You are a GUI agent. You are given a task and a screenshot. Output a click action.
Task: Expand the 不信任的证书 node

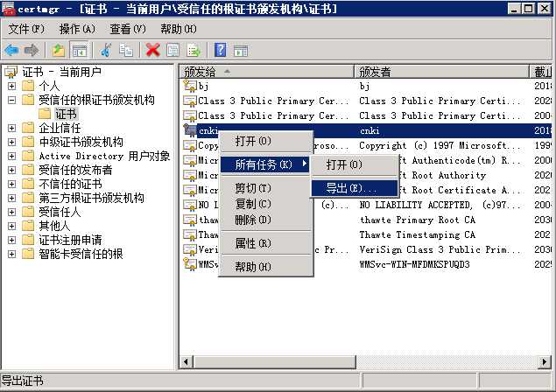tap(11, 185)
